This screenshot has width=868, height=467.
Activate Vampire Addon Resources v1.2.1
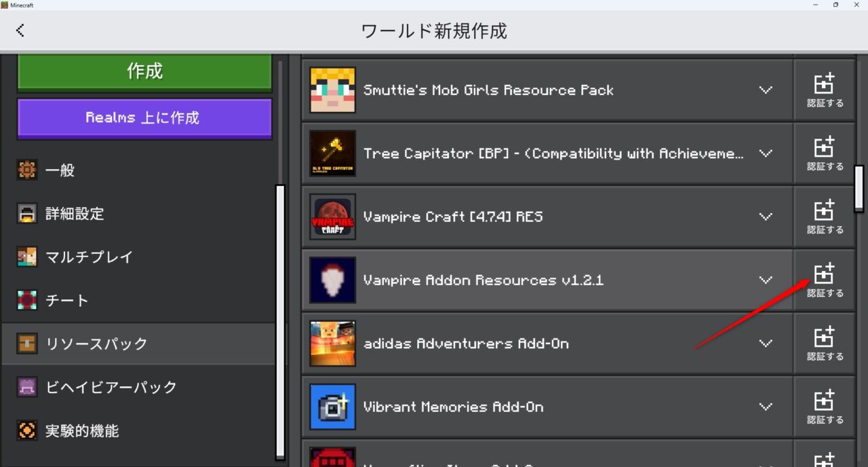point(825,280)
